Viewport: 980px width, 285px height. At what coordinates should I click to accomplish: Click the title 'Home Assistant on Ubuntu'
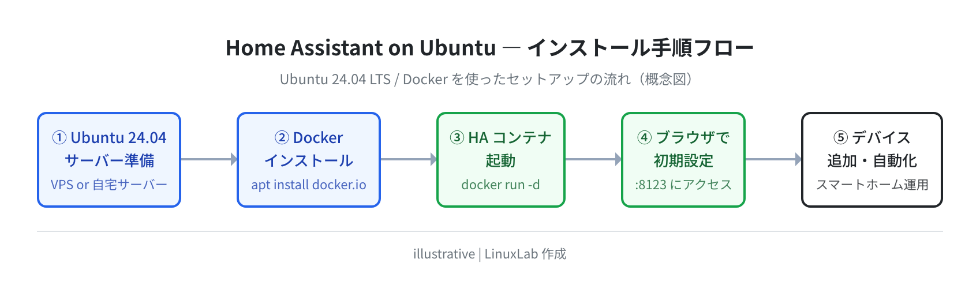489,48
